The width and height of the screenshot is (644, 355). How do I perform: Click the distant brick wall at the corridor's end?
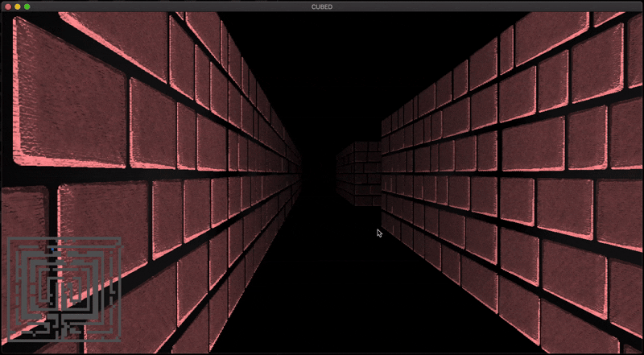point(358,173)
